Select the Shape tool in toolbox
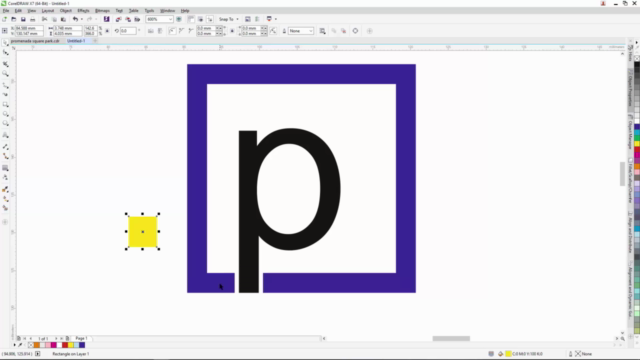 click(5, 53)
